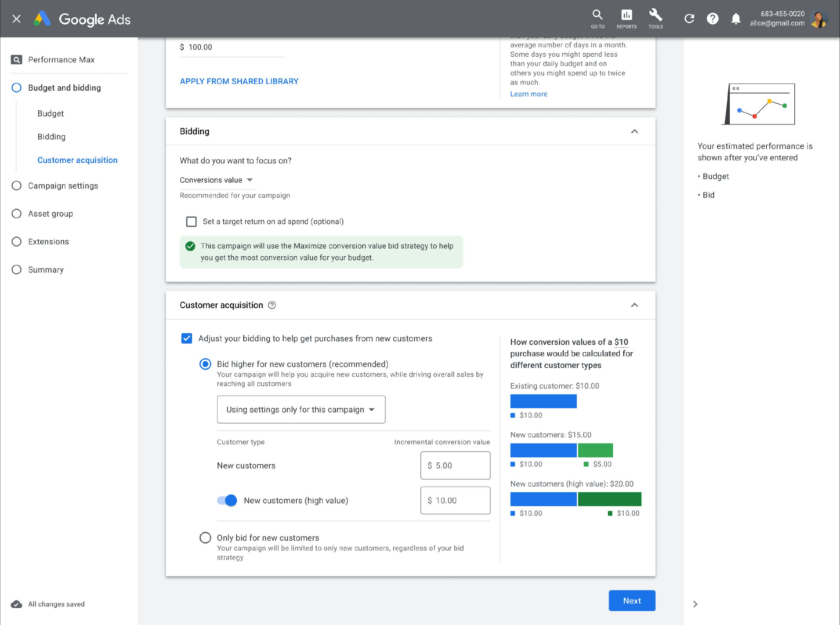Click the account number 683-455-0020
Viewport: 840px width, 625px height.
pyautogui.click(x=783, y=14)
